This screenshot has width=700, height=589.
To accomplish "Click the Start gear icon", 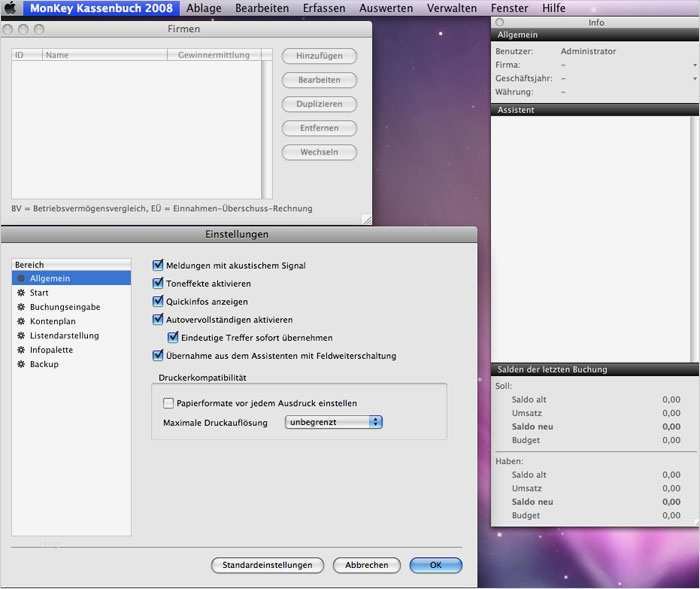I will [x=21, y=293].
